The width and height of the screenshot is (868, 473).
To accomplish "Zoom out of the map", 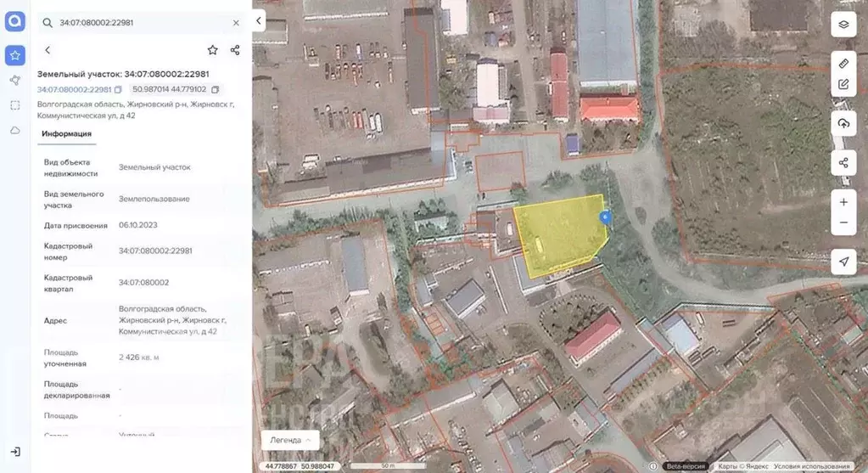I will pos(843,222).
